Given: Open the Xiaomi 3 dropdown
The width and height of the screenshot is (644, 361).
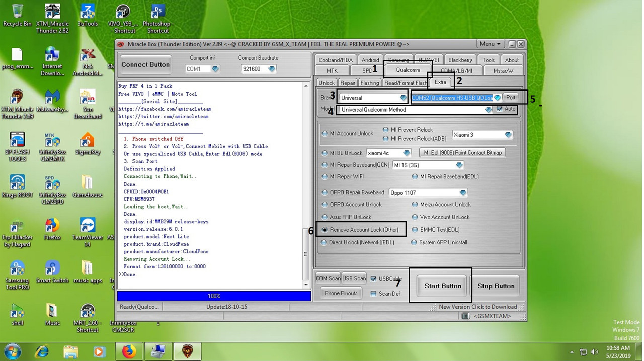Looking at the screenshot, I should pos(508,135).
